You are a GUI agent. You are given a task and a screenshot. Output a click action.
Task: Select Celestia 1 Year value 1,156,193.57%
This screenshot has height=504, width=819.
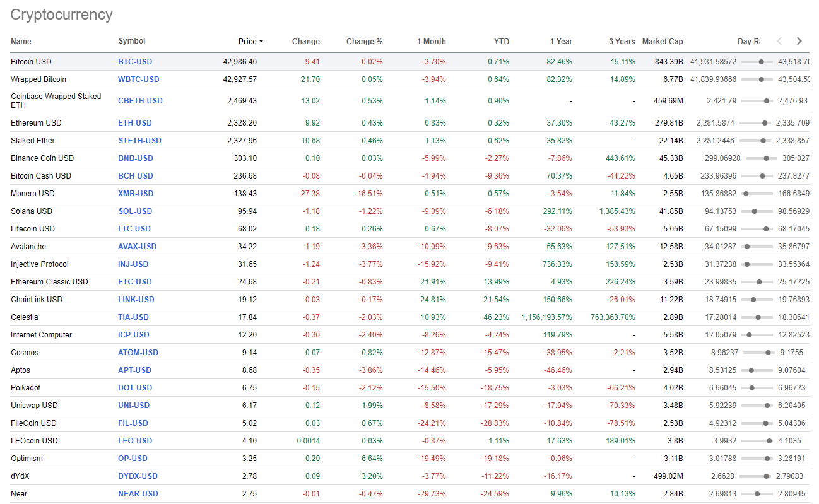[x=547, y=317]
